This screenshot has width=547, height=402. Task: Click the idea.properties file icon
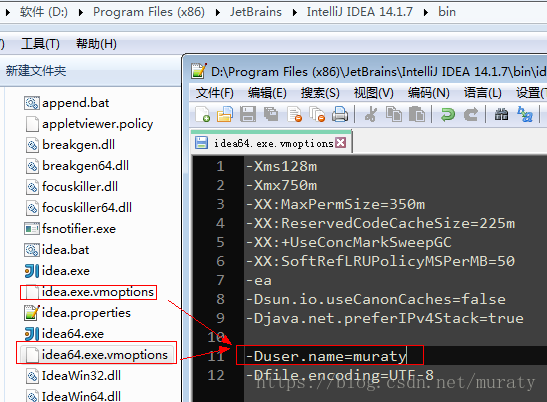(x=32, y=313)
